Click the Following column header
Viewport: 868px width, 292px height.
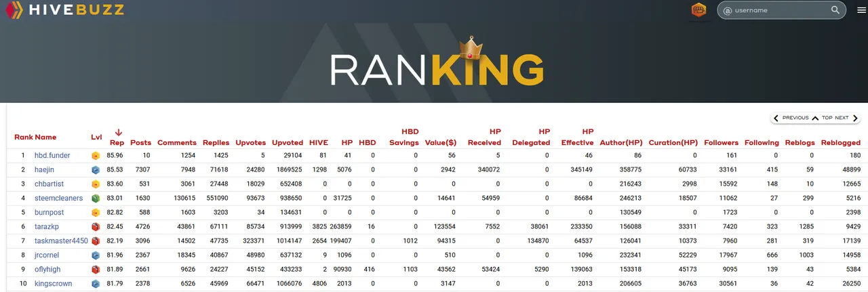tap(762, 143)
